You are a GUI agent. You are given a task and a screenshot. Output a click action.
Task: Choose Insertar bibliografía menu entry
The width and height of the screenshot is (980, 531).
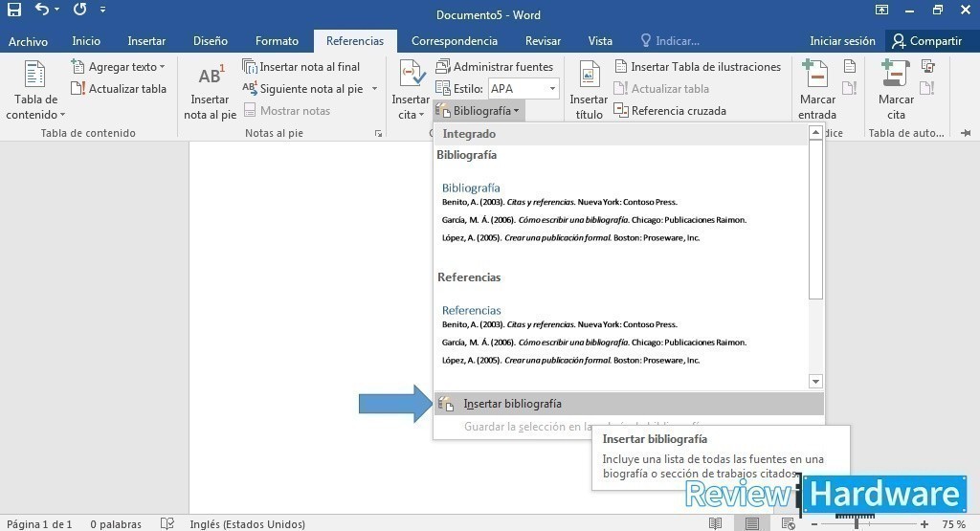(629, 404)
